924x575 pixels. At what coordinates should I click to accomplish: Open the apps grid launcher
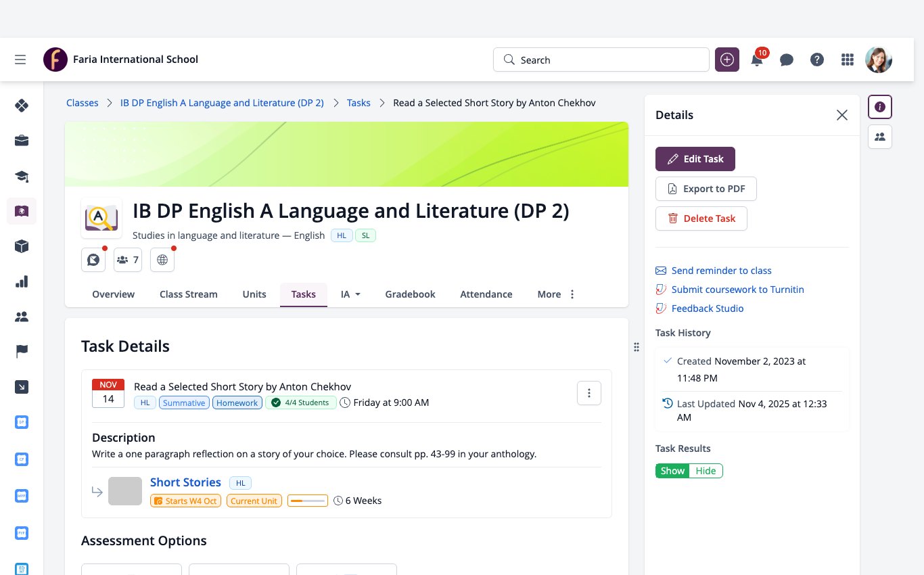point(848,60)
